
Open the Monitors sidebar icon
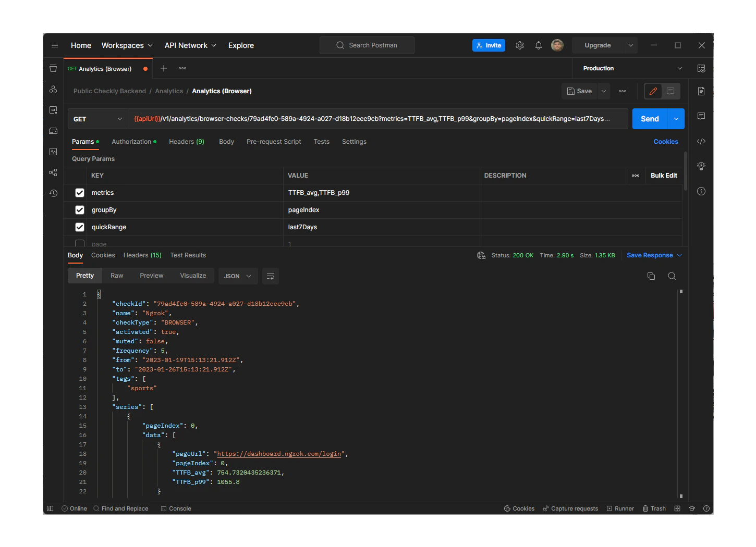53,152
